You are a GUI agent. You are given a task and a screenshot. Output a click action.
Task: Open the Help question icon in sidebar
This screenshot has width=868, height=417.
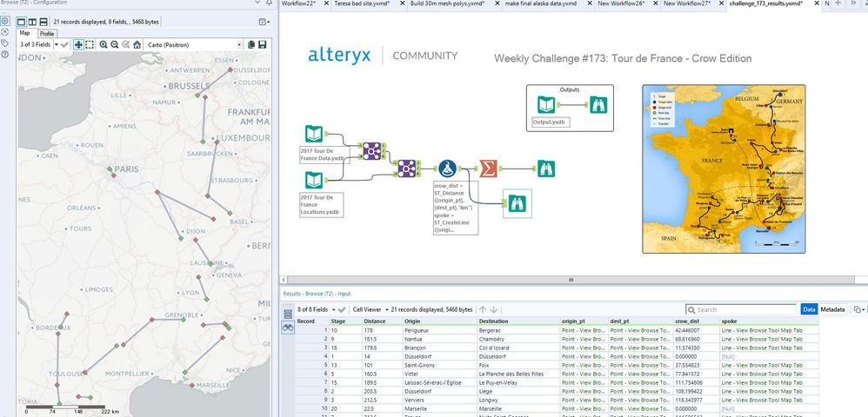(x=5, y=54)
